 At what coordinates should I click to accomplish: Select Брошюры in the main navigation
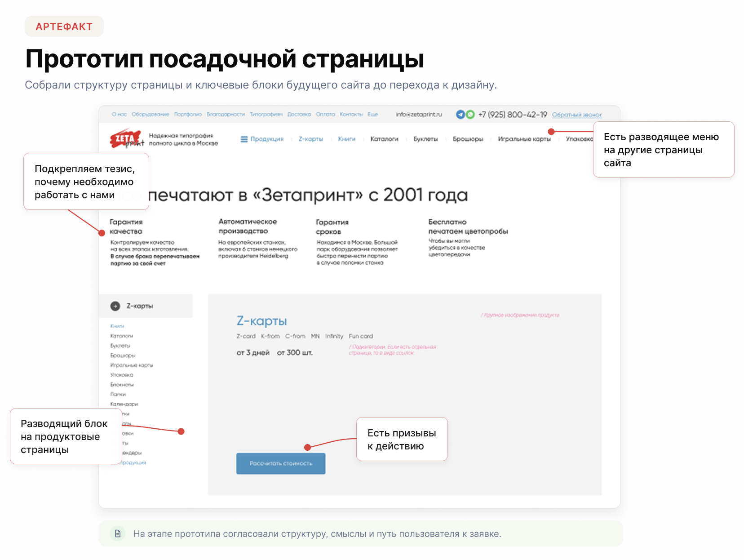468,139
